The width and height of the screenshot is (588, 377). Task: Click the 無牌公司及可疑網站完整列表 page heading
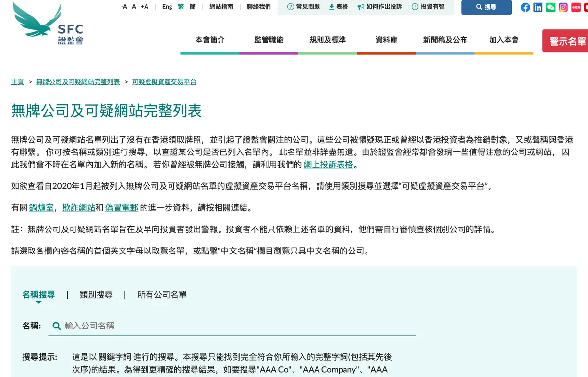pos(106,111)
